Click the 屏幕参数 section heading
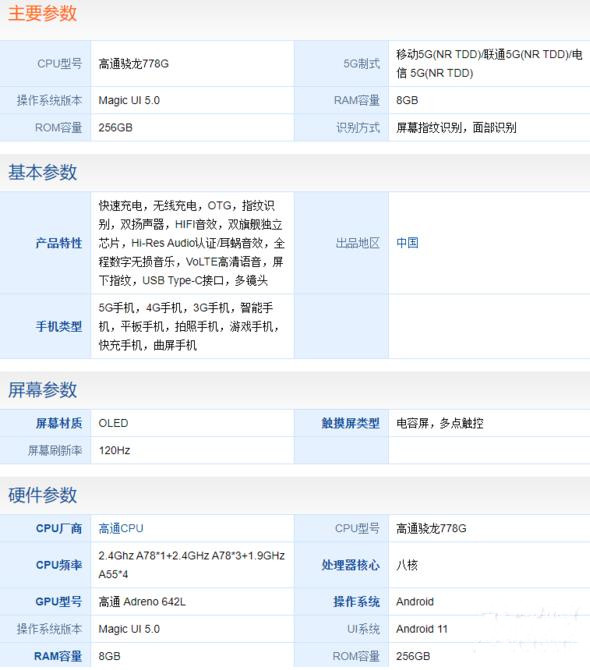 (43, 390)
